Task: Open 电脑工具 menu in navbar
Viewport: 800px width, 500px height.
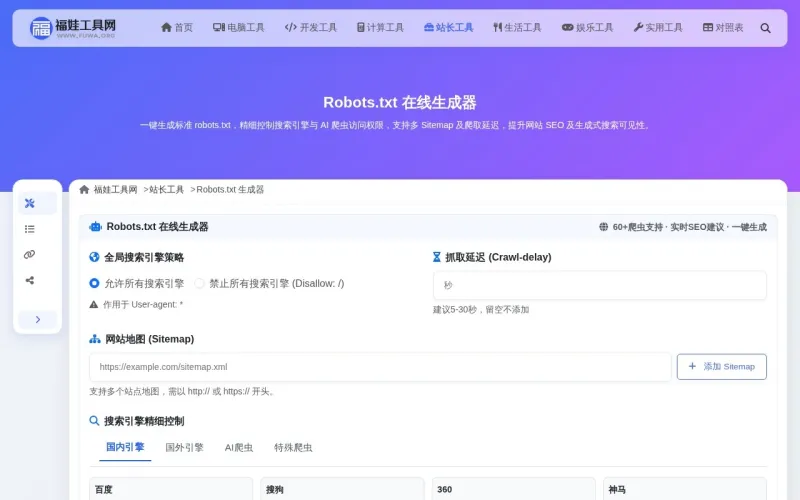Action: [x=239, y=28]
